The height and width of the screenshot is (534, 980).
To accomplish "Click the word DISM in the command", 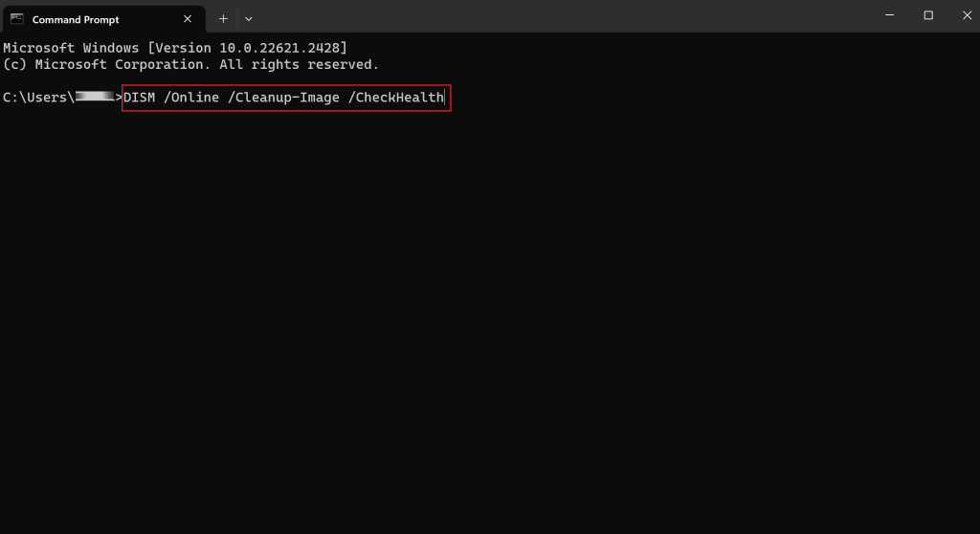I will tap(140, 98).
